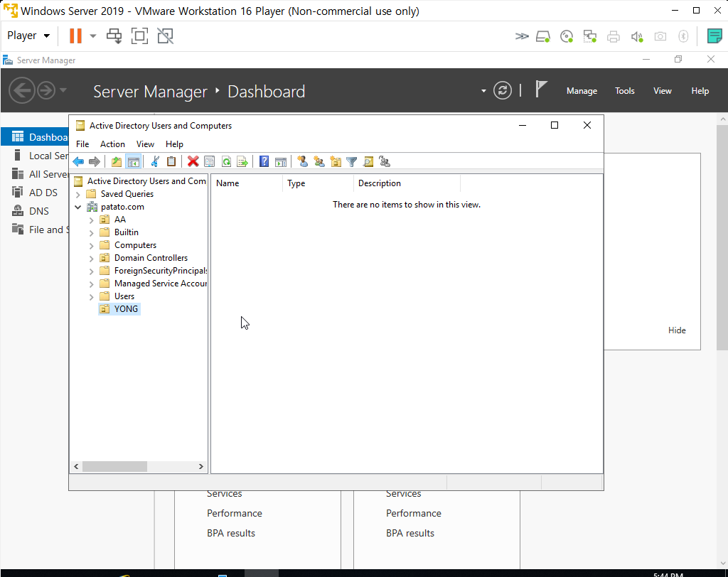Click the green Refresh page icon
Screen dimensions: 728x577
tap(226, 161)
